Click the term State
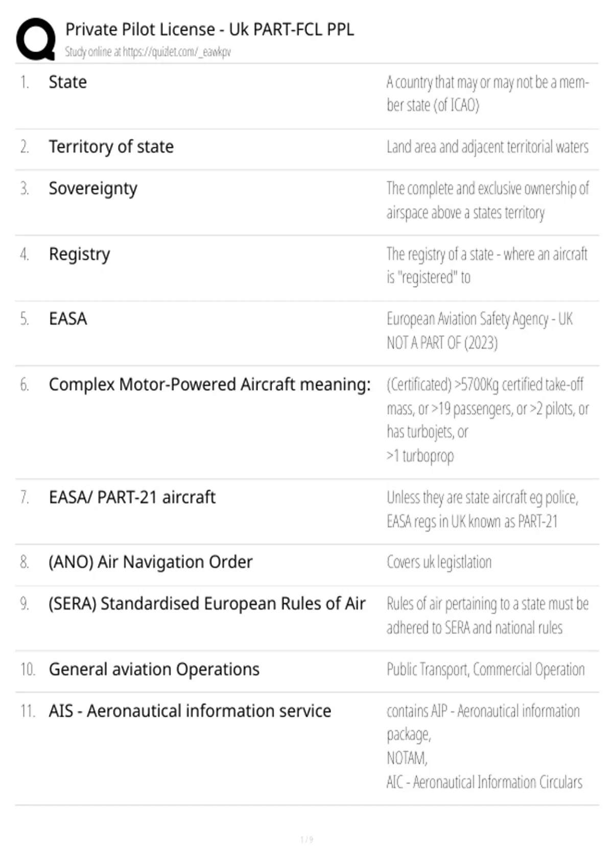The image size is (613, 868). point(67,82)
